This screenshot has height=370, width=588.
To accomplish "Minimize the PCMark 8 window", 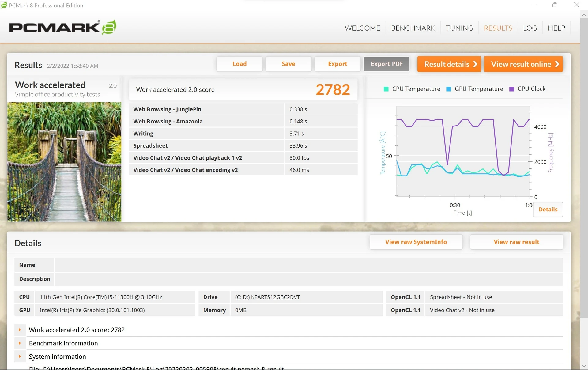I will pos(533,5).
